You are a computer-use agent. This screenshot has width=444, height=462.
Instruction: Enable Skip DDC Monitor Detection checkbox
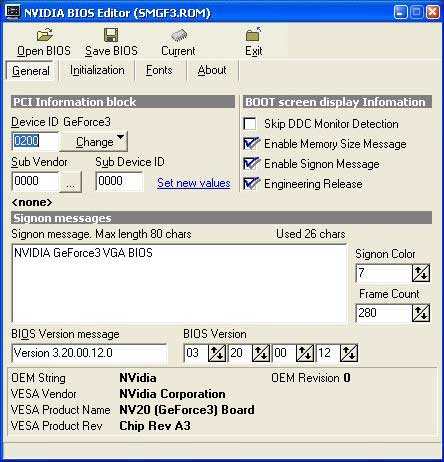point(250,124)
